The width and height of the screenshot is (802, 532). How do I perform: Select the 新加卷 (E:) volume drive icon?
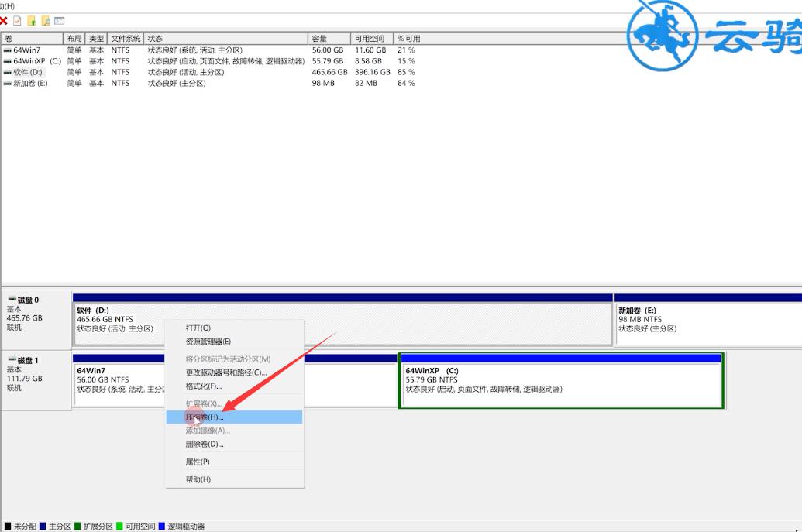8,84
